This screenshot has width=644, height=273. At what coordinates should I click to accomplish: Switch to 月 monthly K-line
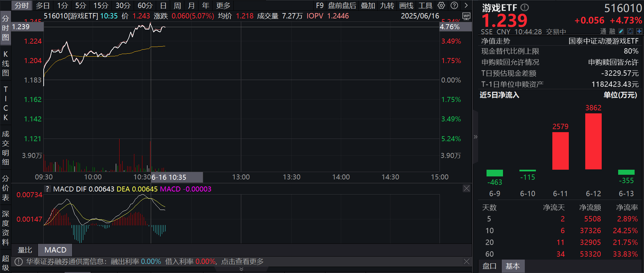(x=191, y=5)
